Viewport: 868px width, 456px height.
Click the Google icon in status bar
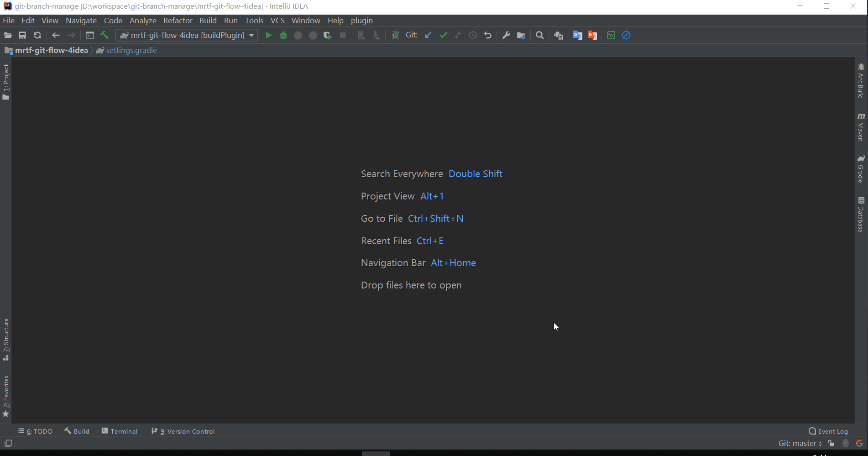point(859,443)
